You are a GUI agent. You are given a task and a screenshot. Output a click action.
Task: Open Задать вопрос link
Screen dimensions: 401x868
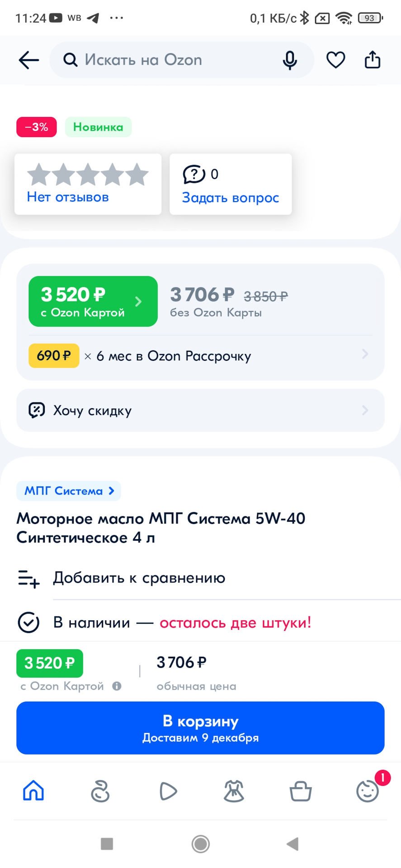coord(230,198)
